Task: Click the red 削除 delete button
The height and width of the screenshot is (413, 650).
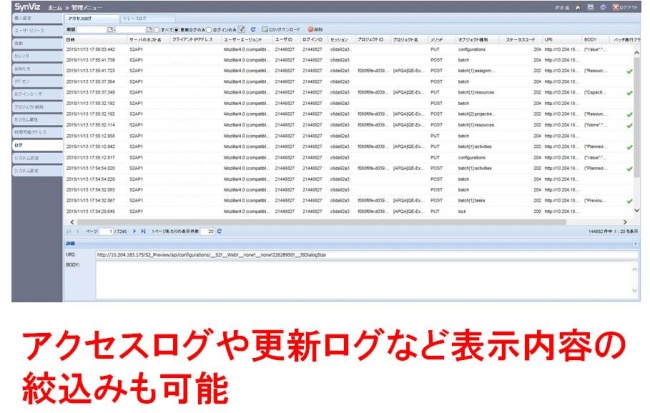Action: (312, 30)
